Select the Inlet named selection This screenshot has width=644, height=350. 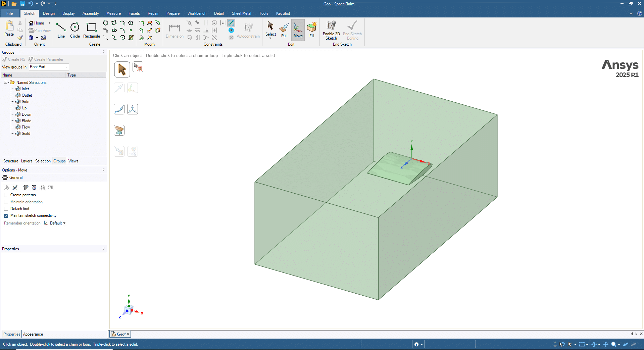point(26,89)
